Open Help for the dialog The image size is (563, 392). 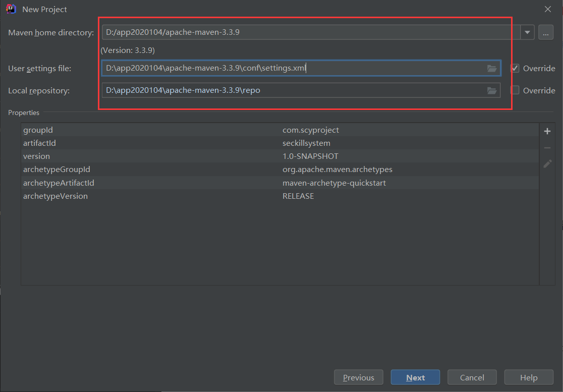click(529, 377)
